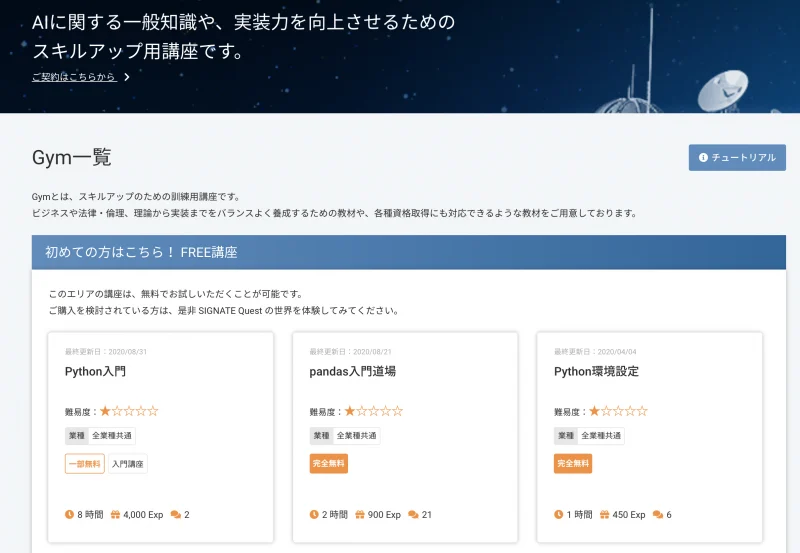Click the clock icon on pandas入門道場 card

[314, 515]
